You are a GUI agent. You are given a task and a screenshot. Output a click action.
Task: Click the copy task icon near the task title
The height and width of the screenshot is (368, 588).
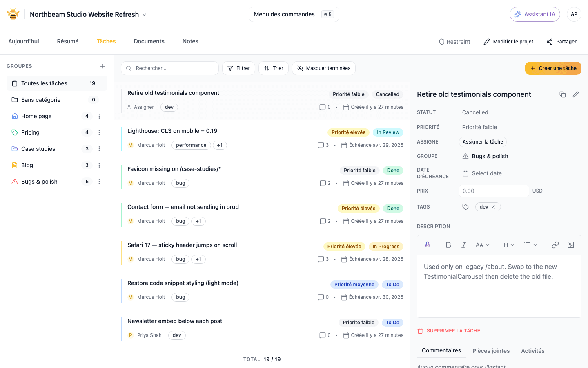563,94
